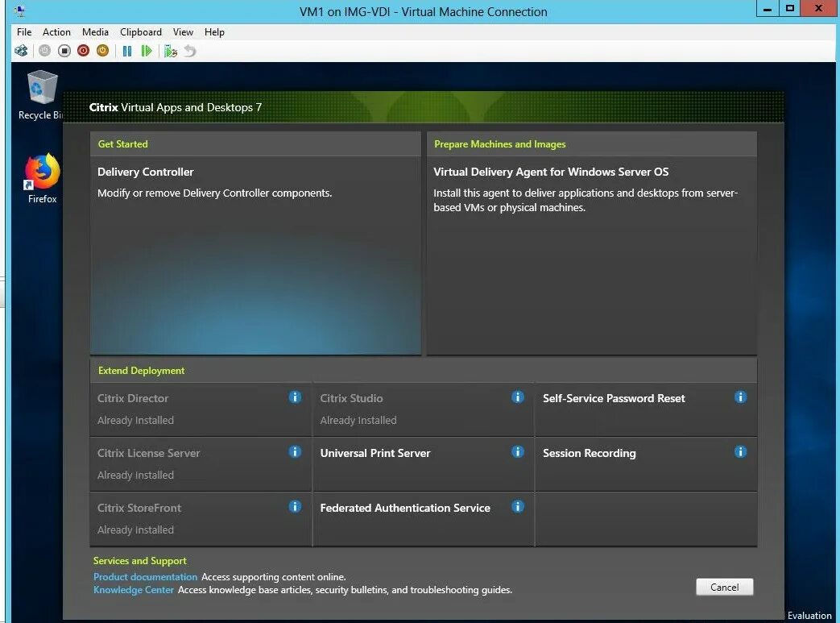
Task: Open the Media menu
Action: click(95, 32)
